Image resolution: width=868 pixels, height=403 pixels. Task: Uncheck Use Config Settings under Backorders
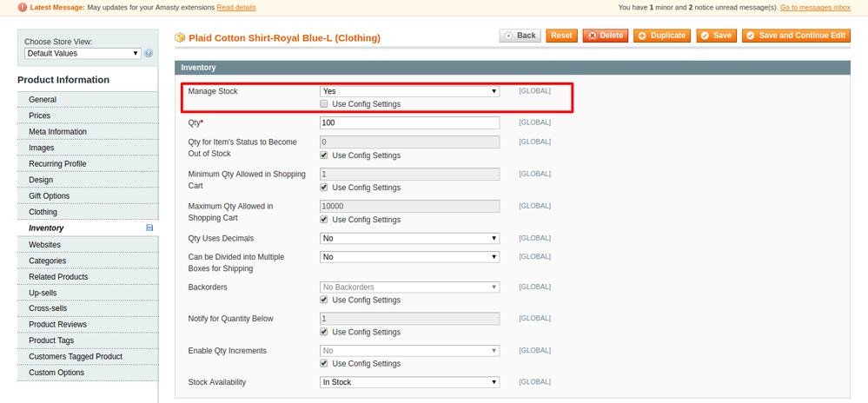tap(324, 300)
